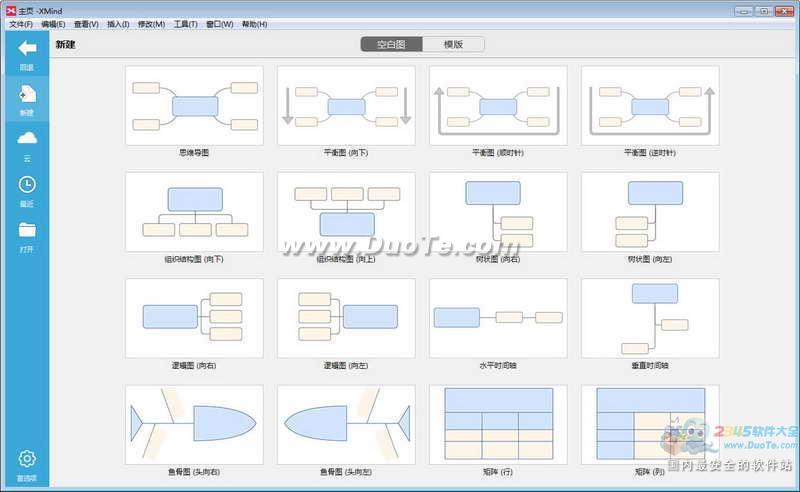Open the 插入(I) menu
This screenshot has width=800, height=492.
[x=118, y=24]
